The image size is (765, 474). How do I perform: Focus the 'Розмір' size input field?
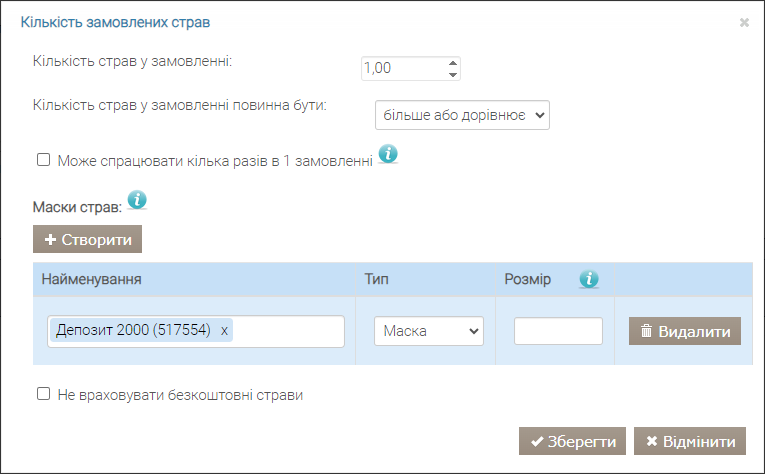coord(558,331)
